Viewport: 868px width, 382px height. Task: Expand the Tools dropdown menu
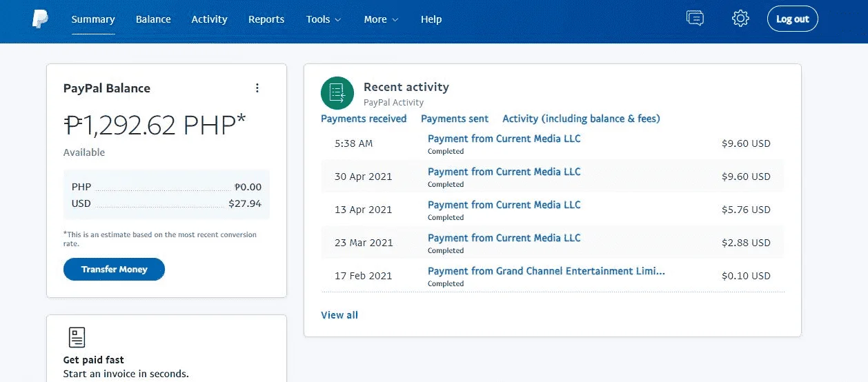point(324,19)
